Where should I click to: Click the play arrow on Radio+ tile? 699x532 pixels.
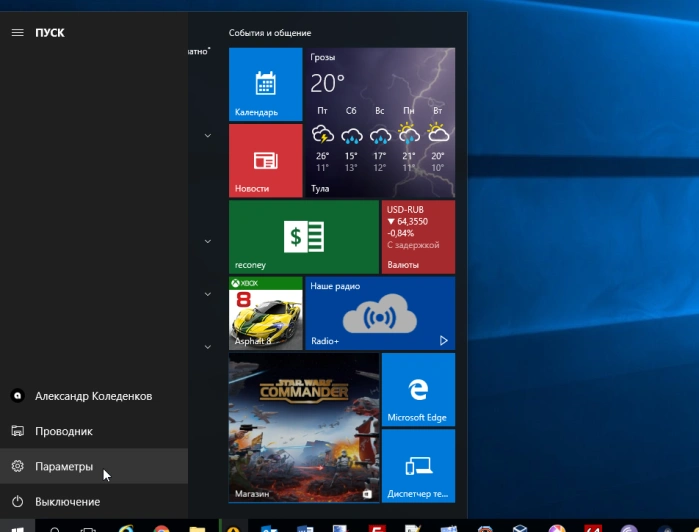pyautogui.click(x=443, y=341)
